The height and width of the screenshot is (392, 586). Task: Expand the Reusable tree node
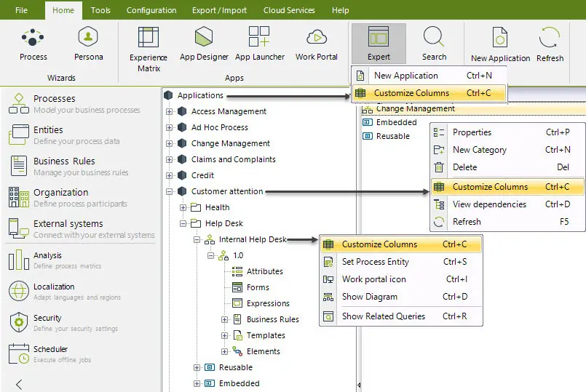(x=197, y=368)
